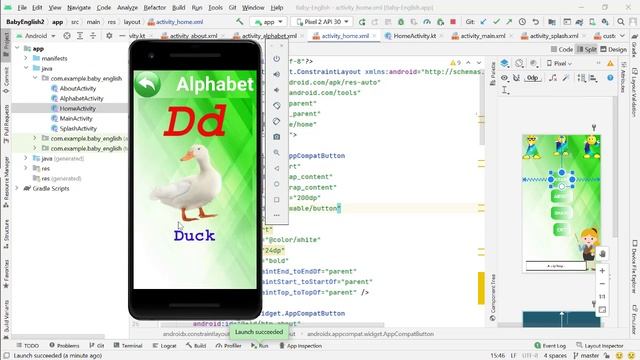Expand the manifests folder
This screenshot has height=360, width=640.
click(x=26, y=58)
